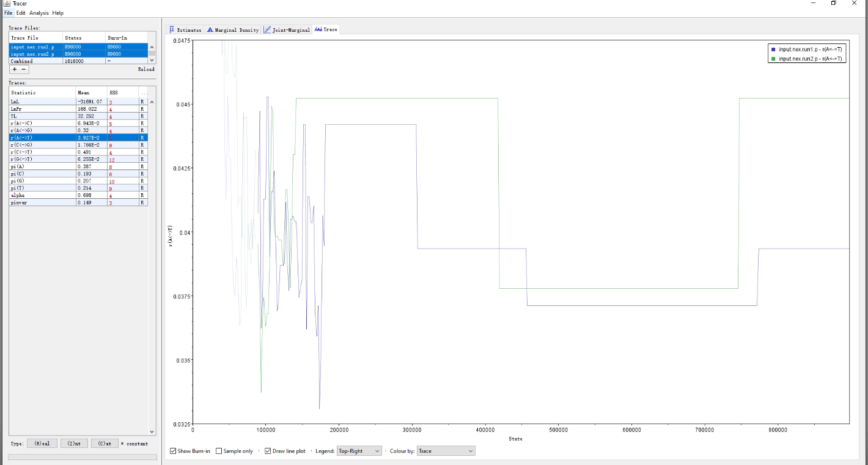Disable the Draw line plot checkbox
This screenshot has height=465, width=868.
click(x=268, y=451)
